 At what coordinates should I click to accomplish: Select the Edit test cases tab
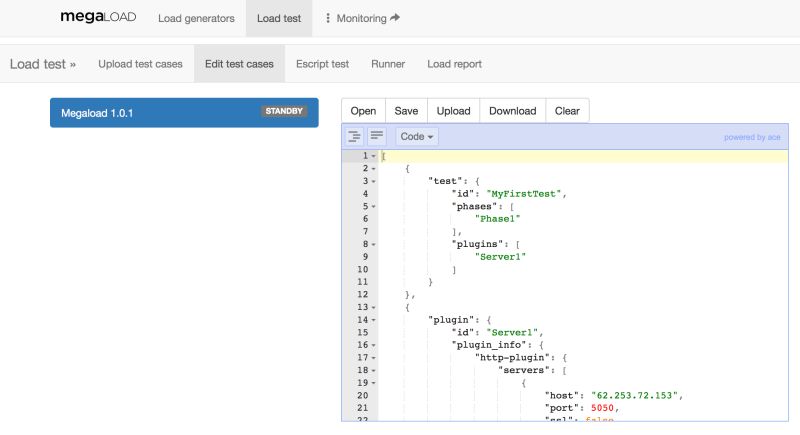point(239,64)
